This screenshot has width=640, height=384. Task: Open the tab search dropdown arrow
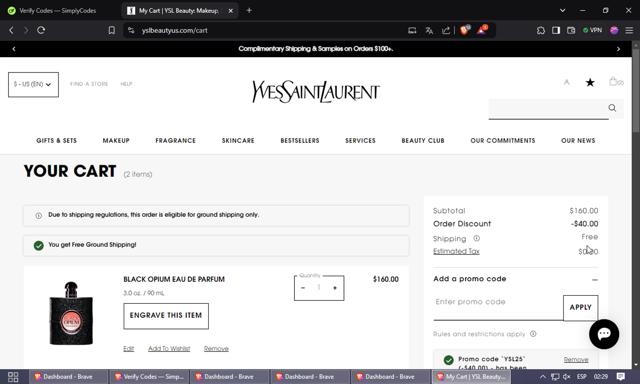click(x=562, y=11)
